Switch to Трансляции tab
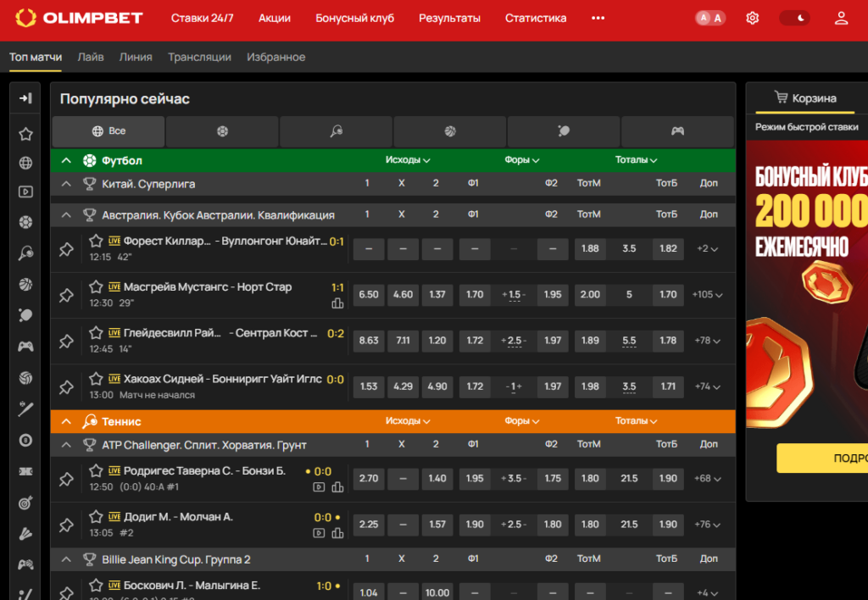Viewport: 868px width, 600px height. 199,57
